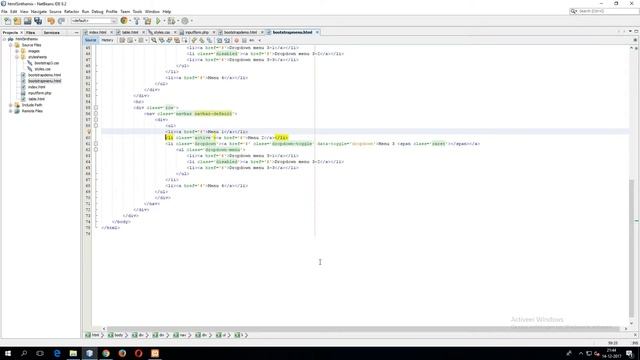Image resolution: width=640 pixels, height=360 pixels.
Task: Click the red Start Macro Recording icon
Action: [236, 40]
